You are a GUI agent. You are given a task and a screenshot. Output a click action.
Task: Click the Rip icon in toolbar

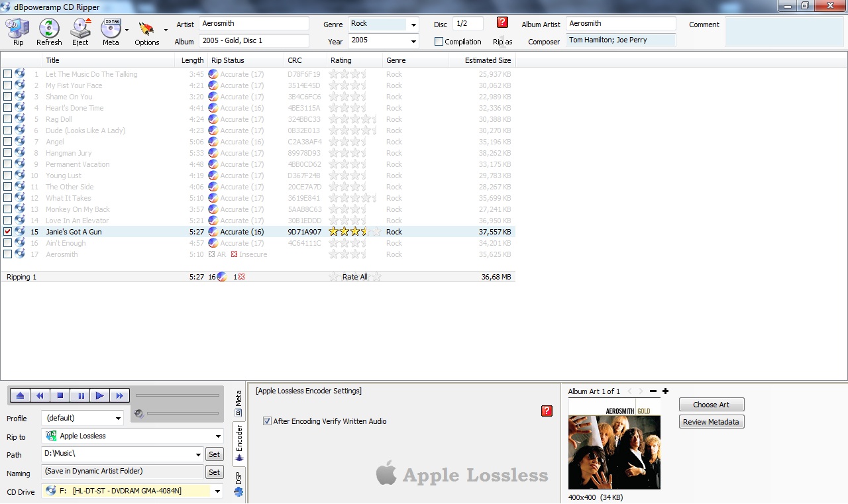click(18, 31)
